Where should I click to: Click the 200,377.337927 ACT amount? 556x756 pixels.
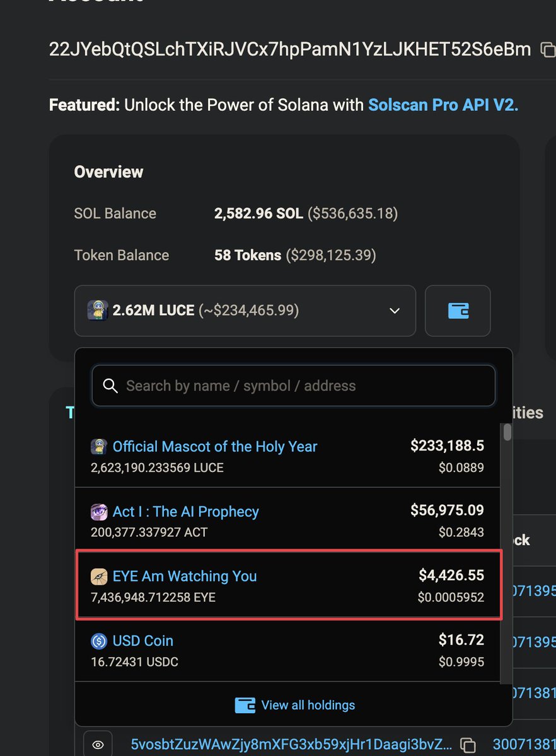click(149, 532)
